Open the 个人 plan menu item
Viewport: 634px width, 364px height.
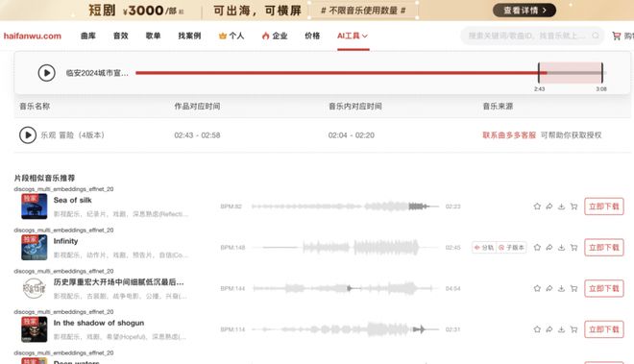[x=232, y=36]
